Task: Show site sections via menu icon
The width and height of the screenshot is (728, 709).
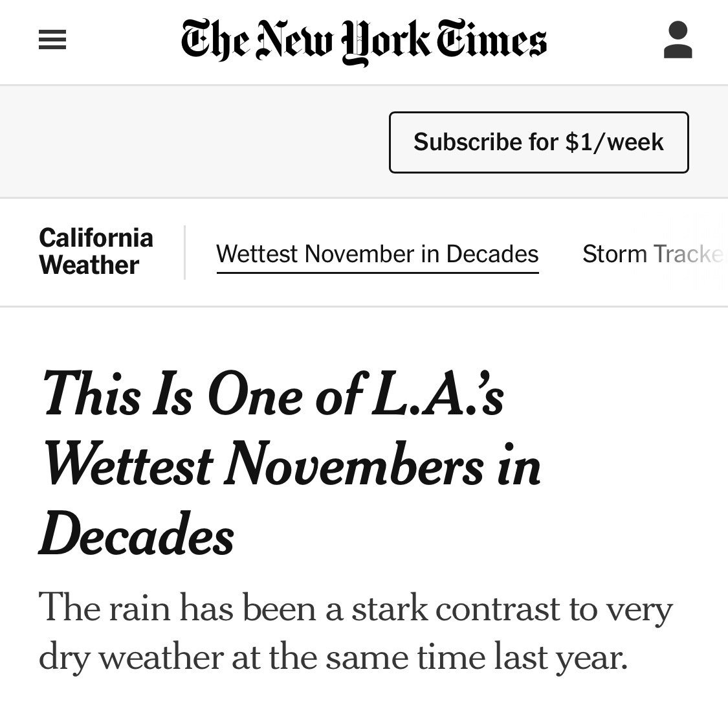Action: point(52,41)
